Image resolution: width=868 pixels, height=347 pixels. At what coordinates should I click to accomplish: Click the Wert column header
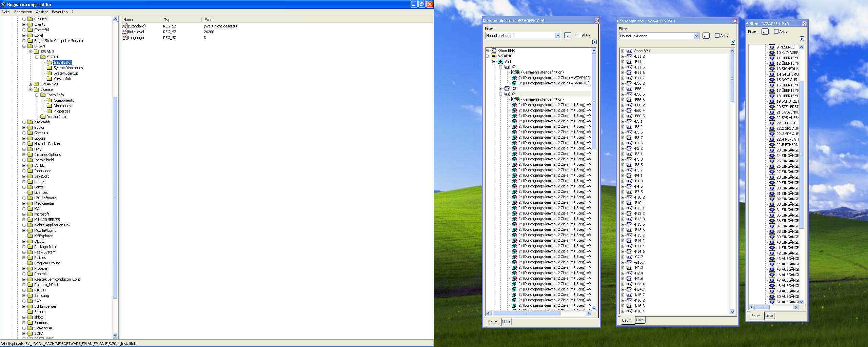pos(250,20)
